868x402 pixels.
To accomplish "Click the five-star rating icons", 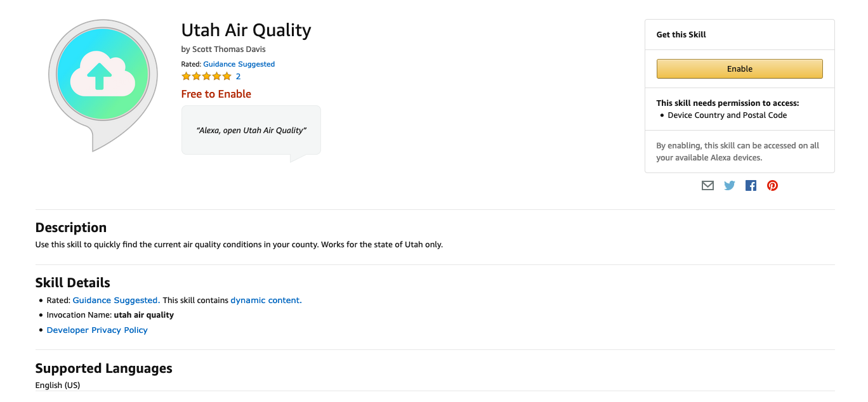I will 207,77.
